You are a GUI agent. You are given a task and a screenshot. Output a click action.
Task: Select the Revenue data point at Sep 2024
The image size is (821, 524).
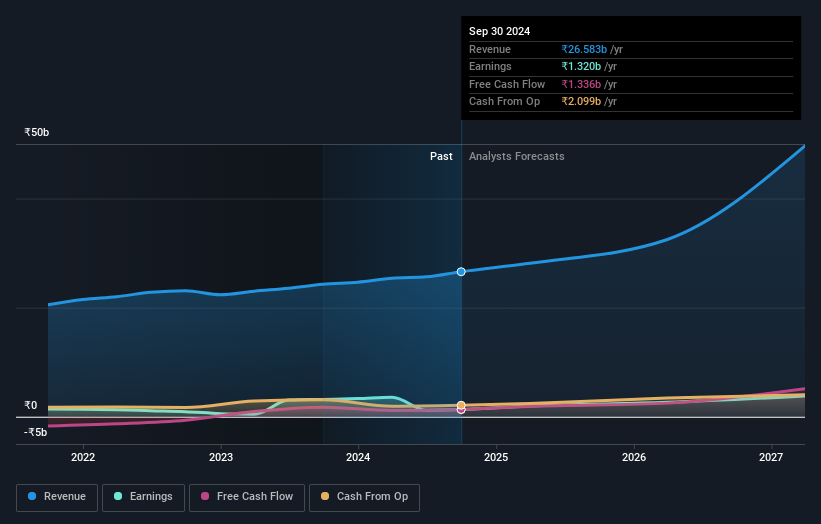tap(461, 272)
